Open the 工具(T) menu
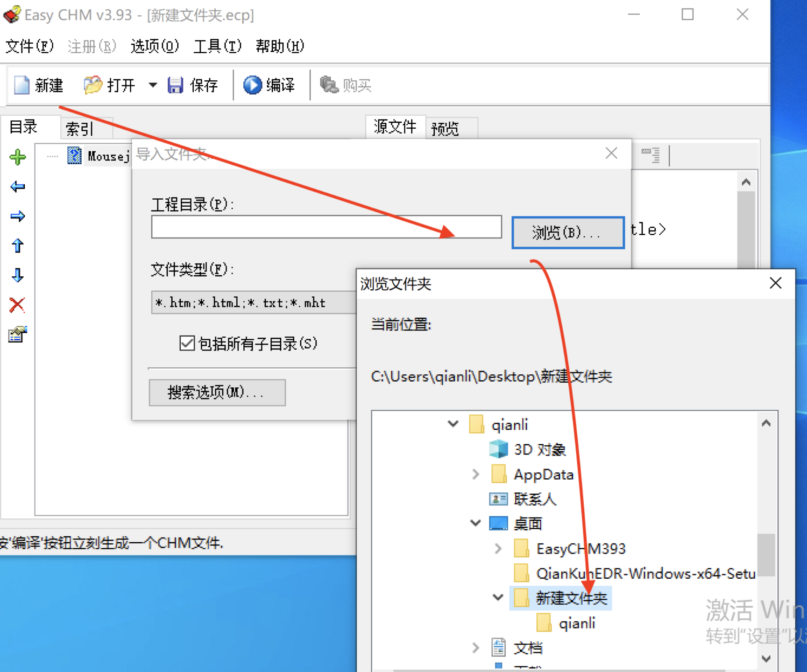Image resolution: width=807 pixels, height=672 pixels. tap(218, 46)
